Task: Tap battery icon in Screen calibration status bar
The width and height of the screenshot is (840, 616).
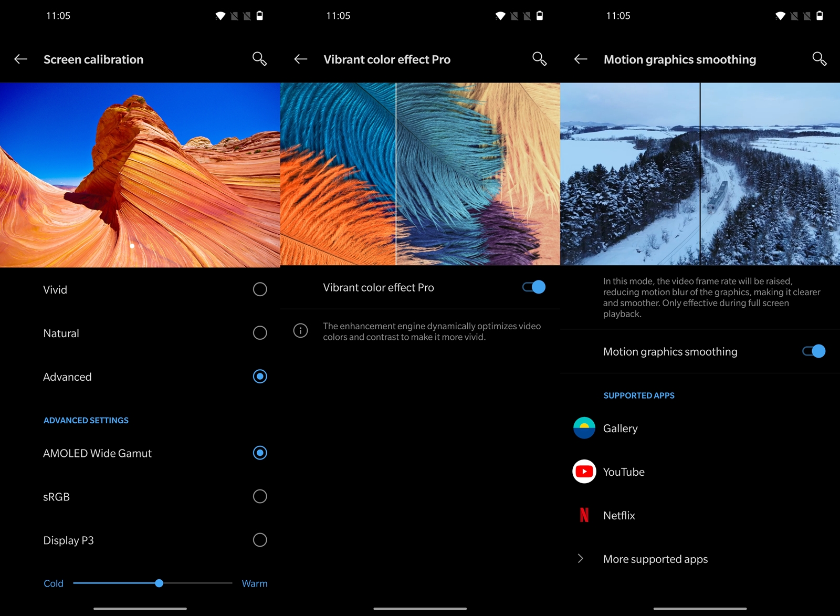Action: coord(259,16)
